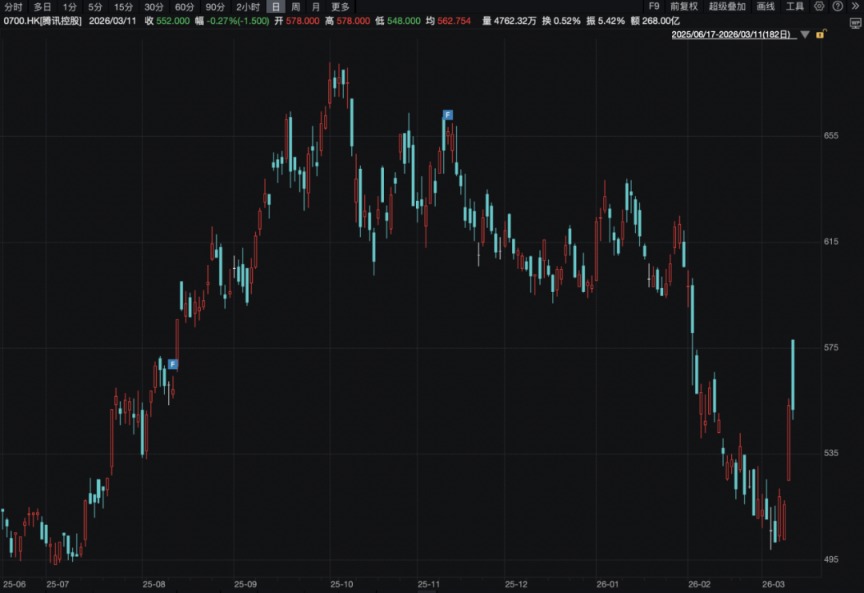Toggle 前复权 price adjustment mode

tap(685, 7)
